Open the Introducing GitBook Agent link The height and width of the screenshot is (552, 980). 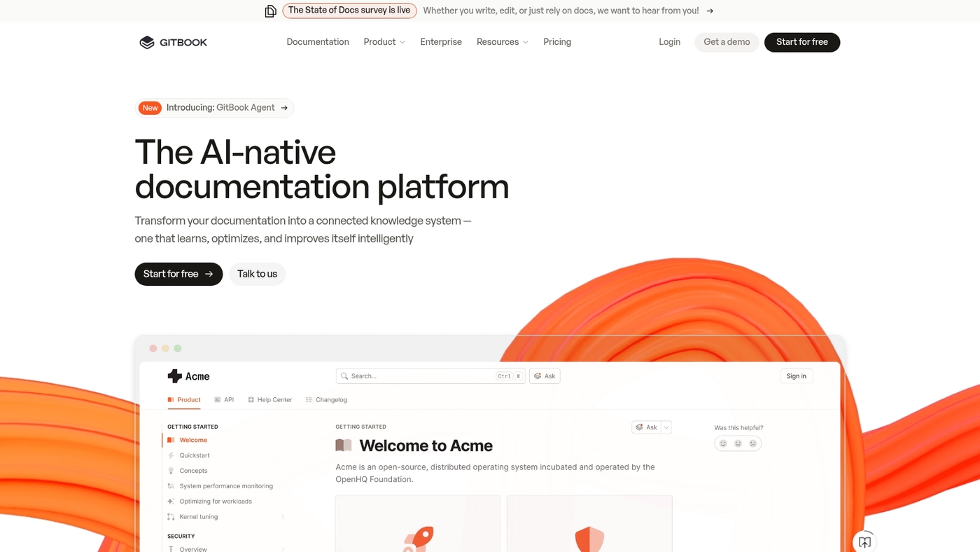[x=214, y=108]
